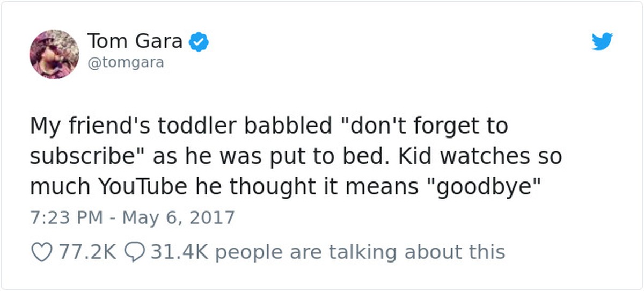Click the Twitter bird logo
The image size is (644, 291).
(603, 42)
